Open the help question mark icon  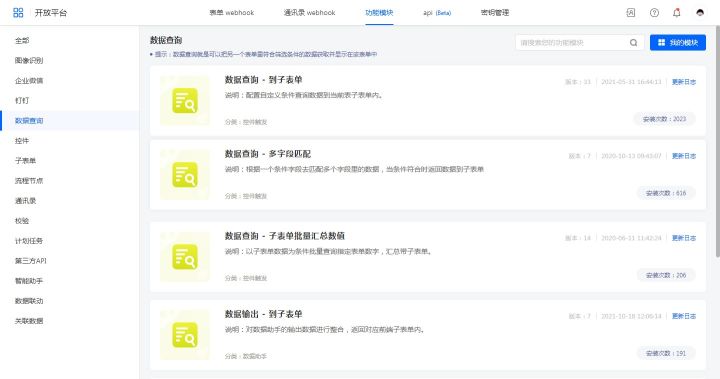tap(654, 13)
